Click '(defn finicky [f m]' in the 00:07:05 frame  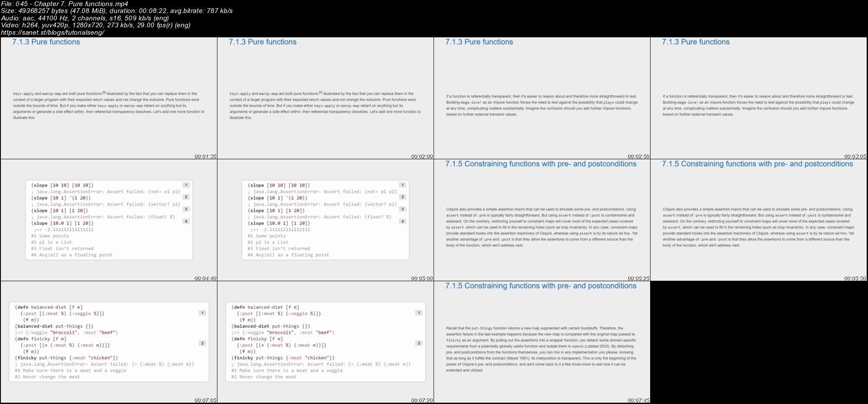[x=40, y=339]
